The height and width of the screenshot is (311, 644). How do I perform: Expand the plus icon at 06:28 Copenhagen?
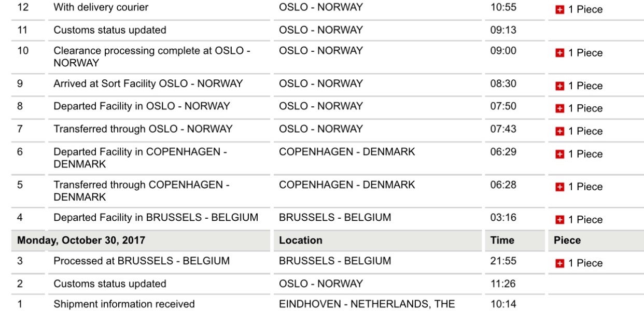(561, 187)
